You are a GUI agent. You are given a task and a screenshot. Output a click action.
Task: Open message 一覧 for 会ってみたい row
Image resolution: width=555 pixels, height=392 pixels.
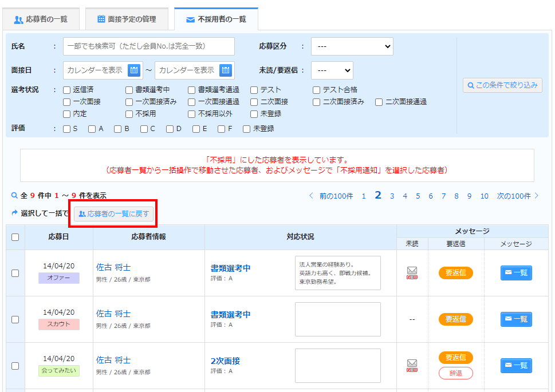[516, 366]
